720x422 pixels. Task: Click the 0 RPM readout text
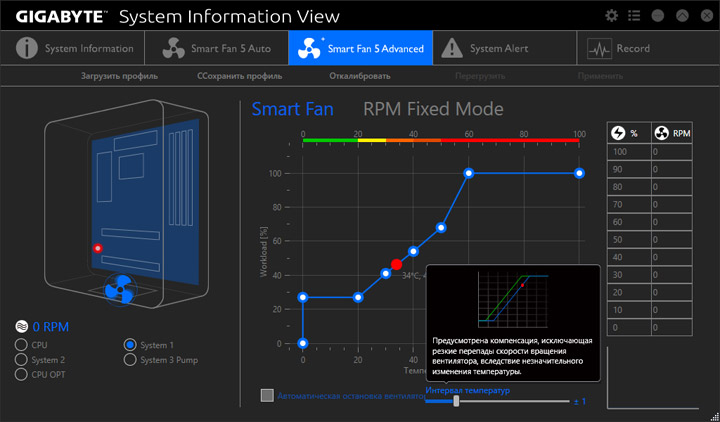[x=51, y=327]
